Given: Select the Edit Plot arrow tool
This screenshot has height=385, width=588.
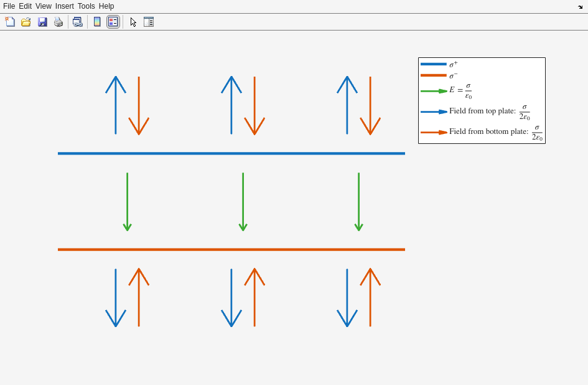Looking at the screenshot, I should [x=133, y=22].
